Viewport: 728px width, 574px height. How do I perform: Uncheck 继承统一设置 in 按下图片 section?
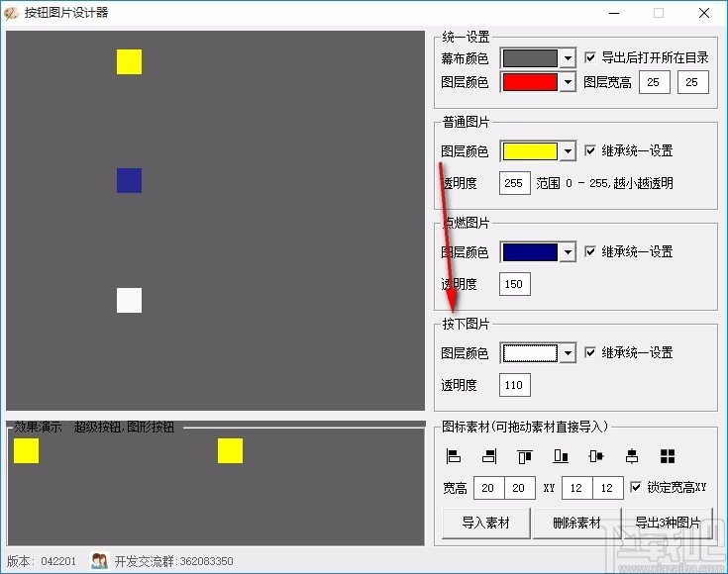click(x=590, y=352)
